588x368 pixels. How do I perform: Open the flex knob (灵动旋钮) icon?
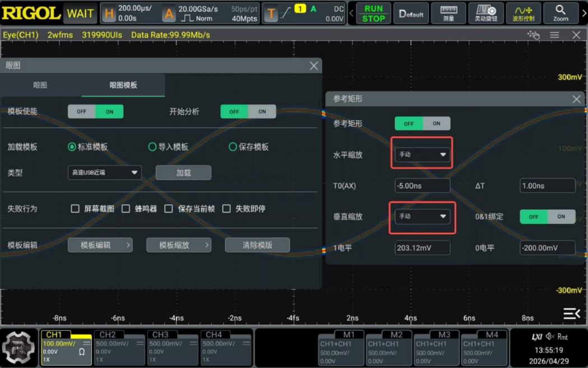[x=486, y=13]
